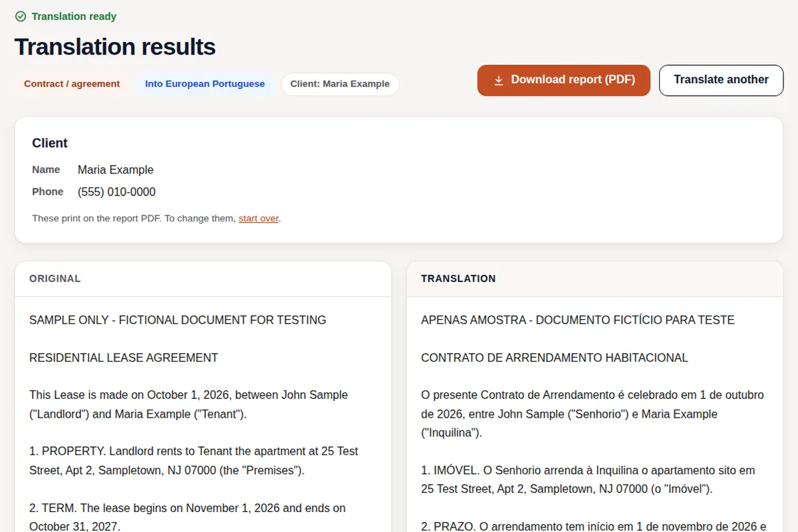Click the 1. PROPERTY clause in original

click(x=194, y=461)
